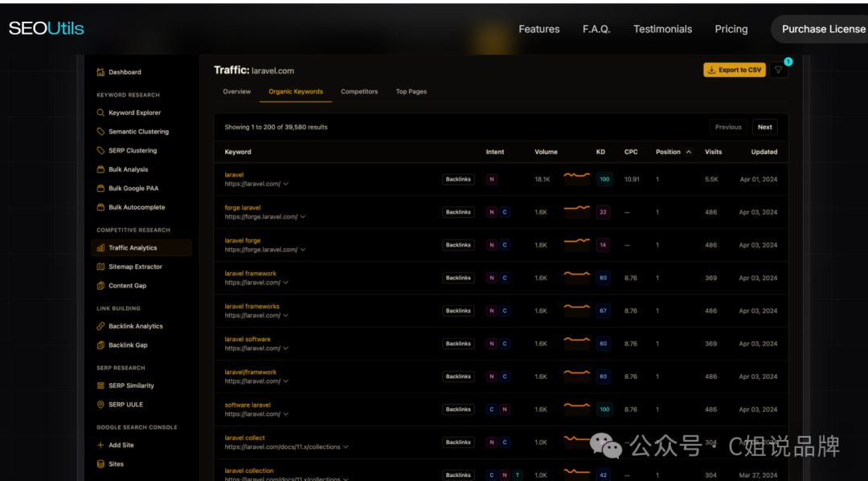This screenshot has width=868, height=481.
Task: Click Bulk Analysis folder icon
Action: (100, 169)
